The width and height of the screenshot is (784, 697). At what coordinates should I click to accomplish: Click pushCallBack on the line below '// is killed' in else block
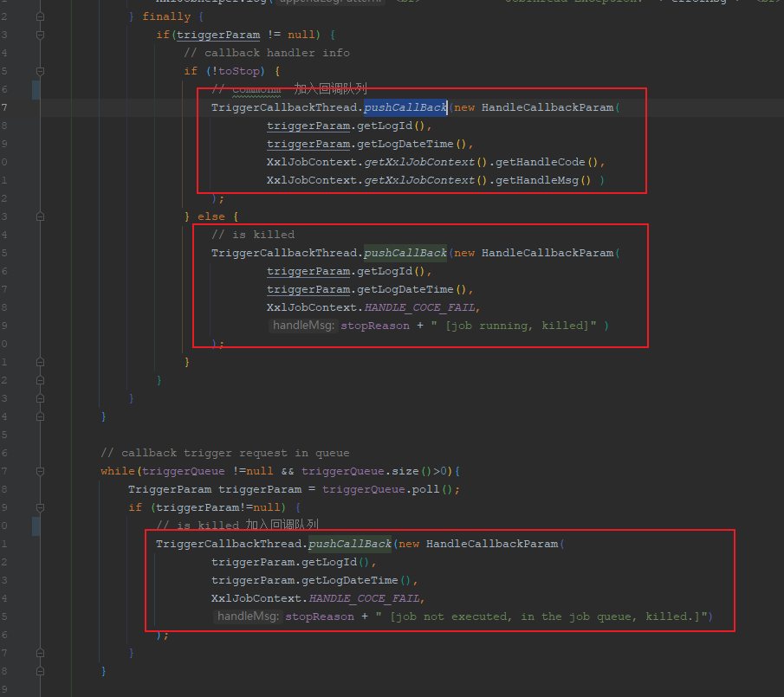point(405,253)
